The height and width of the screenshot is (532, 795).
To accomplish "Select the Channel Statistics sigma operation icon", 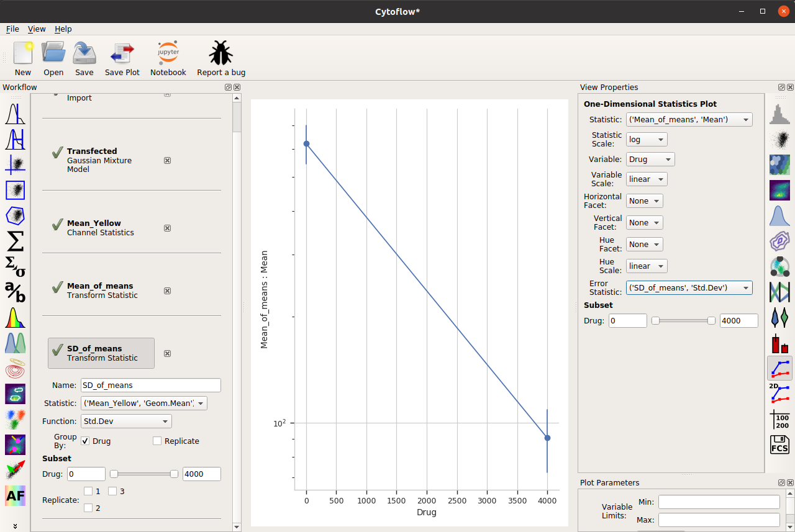I will pos(15,240).
